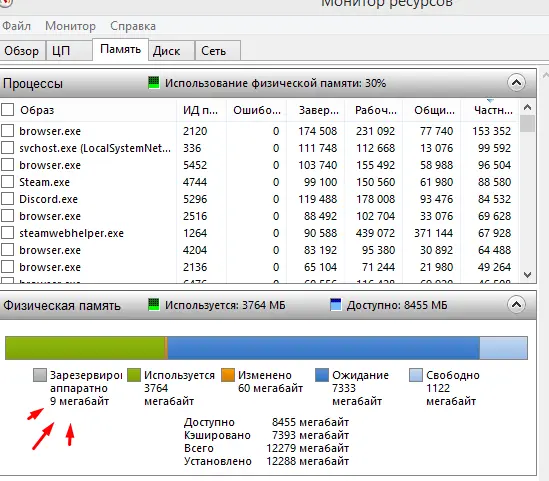549x481 pixels.
Task: Click the commit value 119 488
Action: 318,199
